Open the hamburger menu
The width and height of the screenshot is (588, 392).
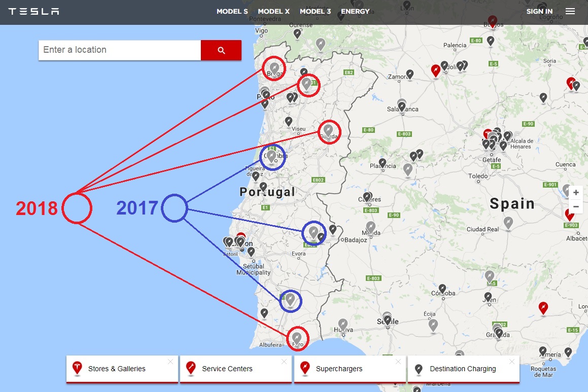coord(570,11)
